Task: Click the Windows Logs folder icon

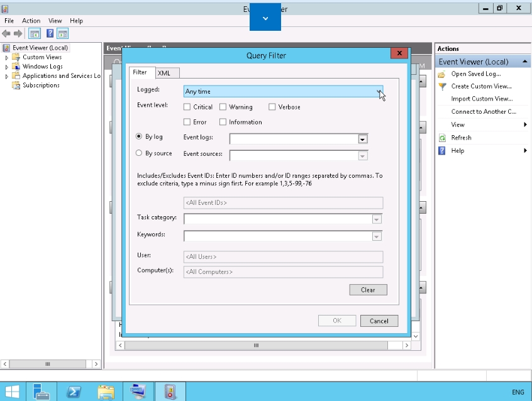Action: pos(16,67)
